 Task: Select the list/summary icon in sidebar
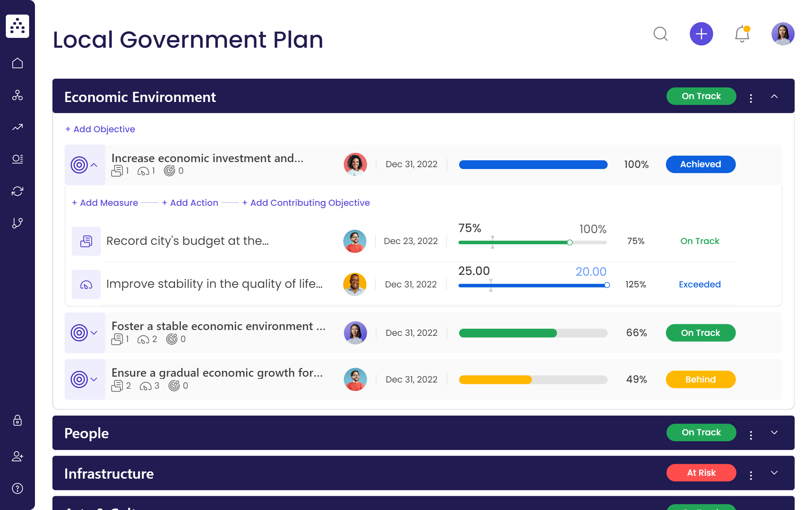(x=17, y=159)
